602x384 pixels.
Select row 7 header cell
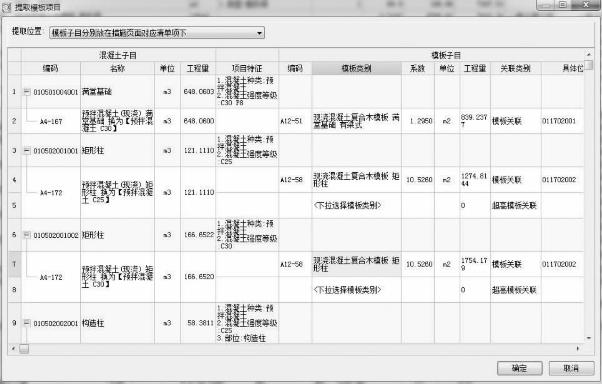click(x=14, y=264)
